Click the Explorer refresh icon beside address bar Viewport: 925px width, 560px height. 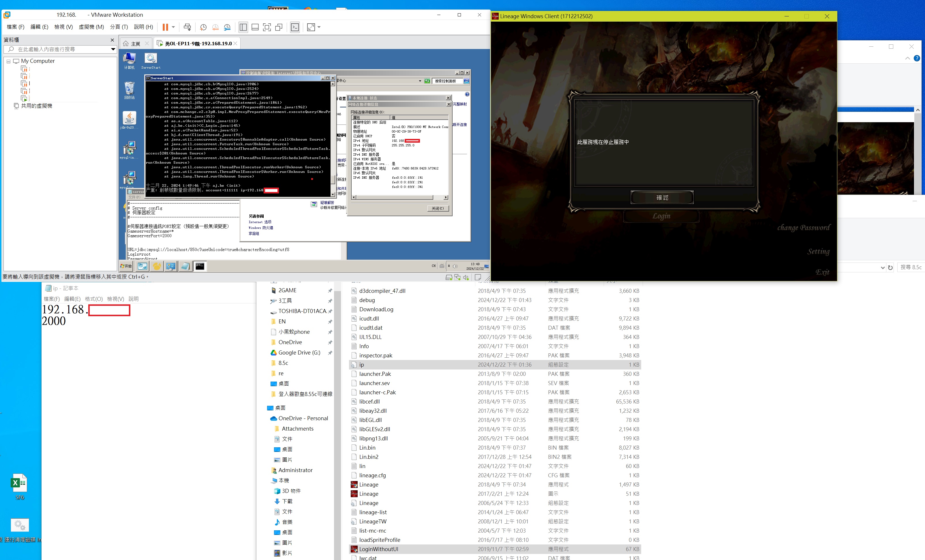(890, 267)
